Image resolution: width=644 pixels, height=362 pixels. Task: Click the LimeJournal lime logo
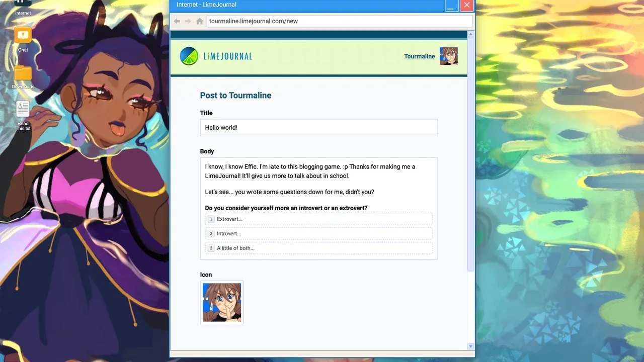tap(189, 56)
